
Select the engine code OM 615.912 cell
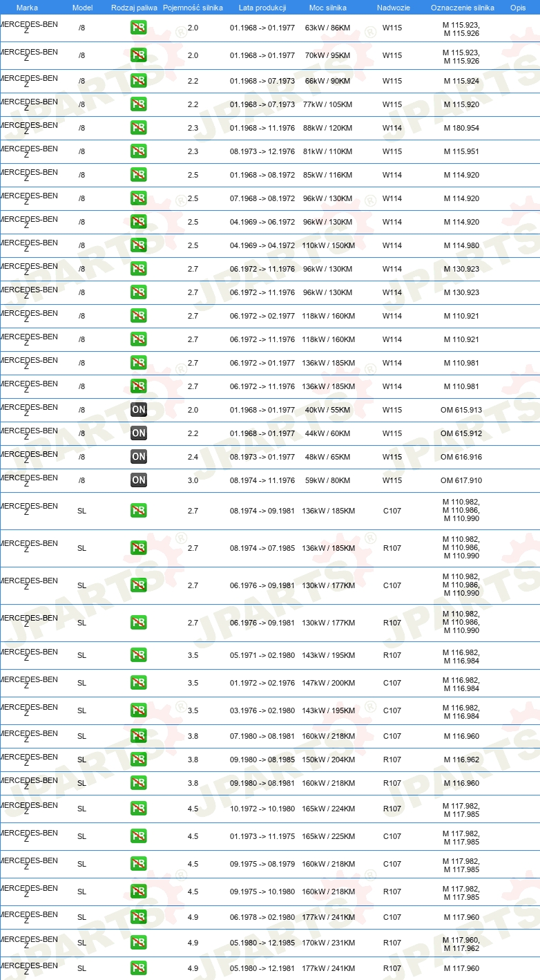click(461, 434)
